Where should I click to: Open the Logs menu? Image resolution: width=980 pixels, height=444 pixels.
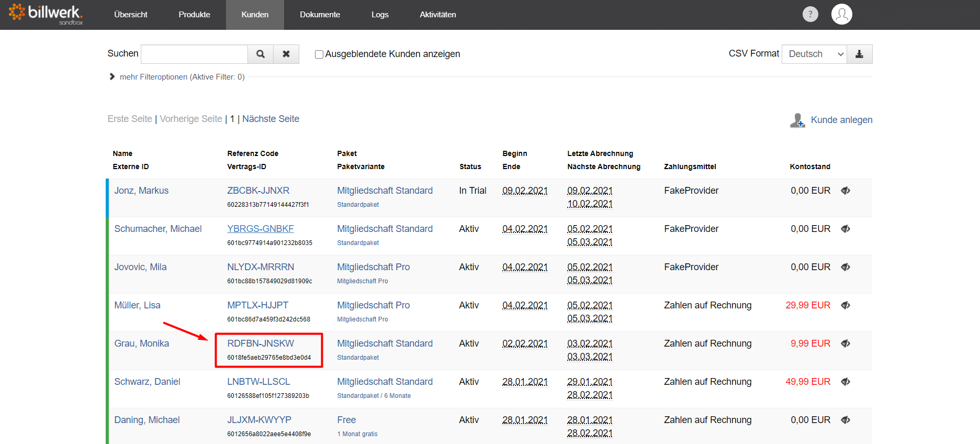pos(380,15)
